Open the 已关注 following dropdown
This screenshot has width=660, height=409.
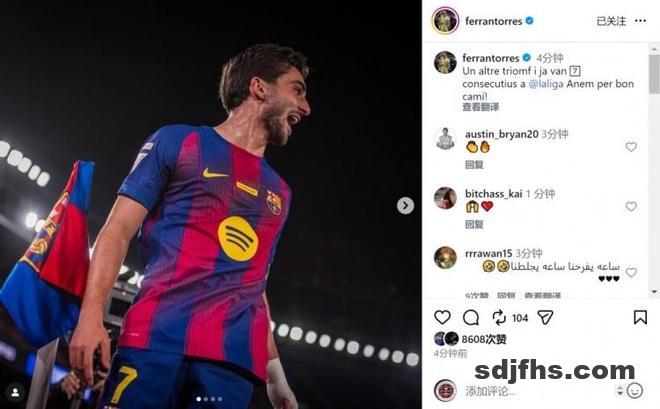[610, 21]
